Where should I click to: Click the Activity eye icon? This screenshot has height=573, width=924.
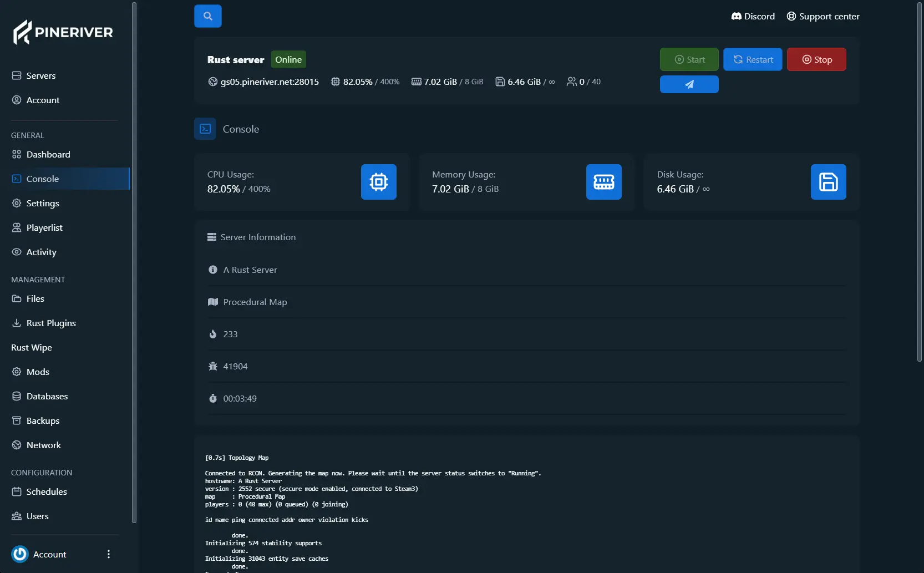coord(17,252)
